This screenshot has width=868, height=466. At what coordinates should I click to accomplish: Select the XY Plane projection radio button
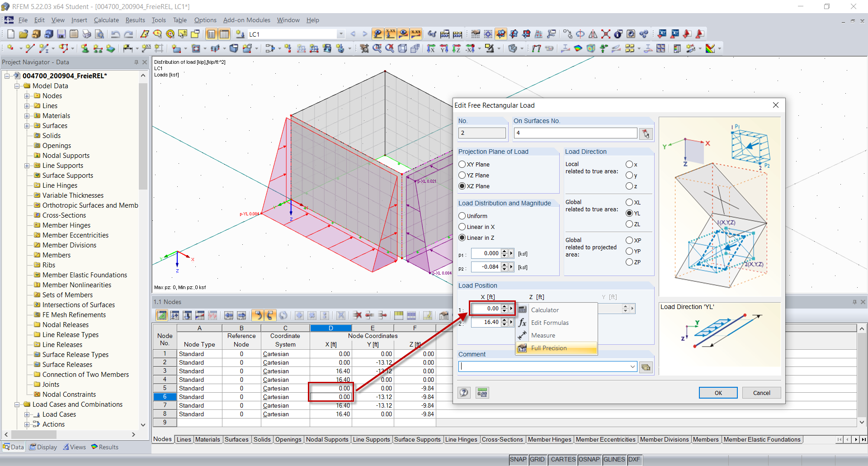pyautogui.click(x=462, y=164)
